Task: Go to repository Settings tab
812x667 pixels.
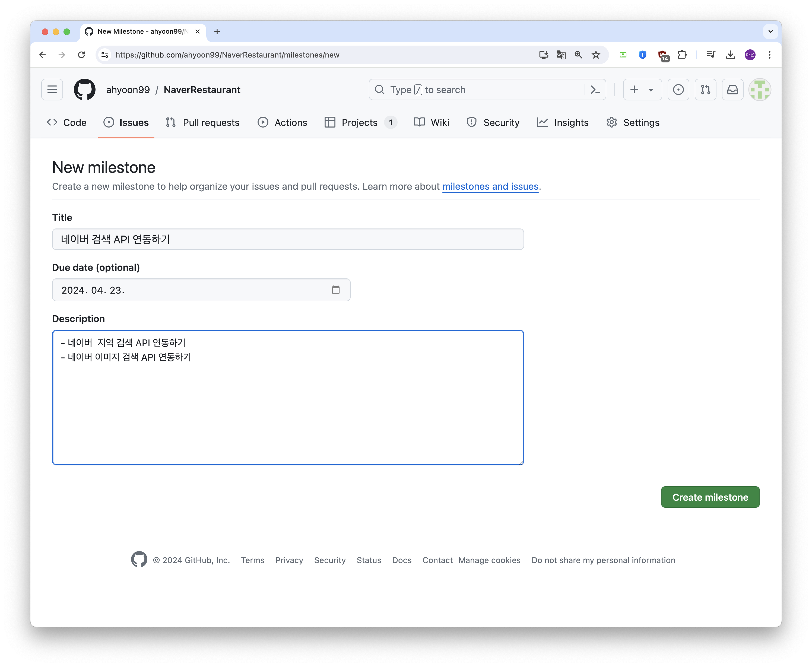Action: 633,123
